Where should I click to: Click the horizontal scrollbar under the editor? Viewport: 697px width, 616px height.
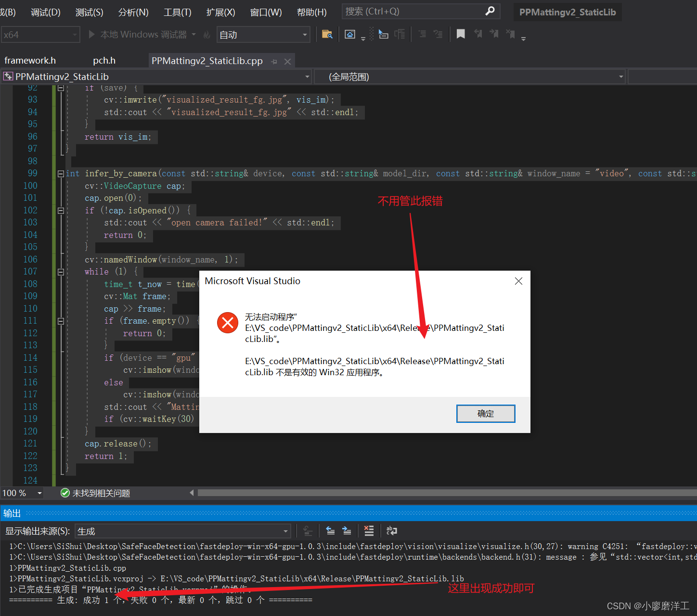click(447, 493)
